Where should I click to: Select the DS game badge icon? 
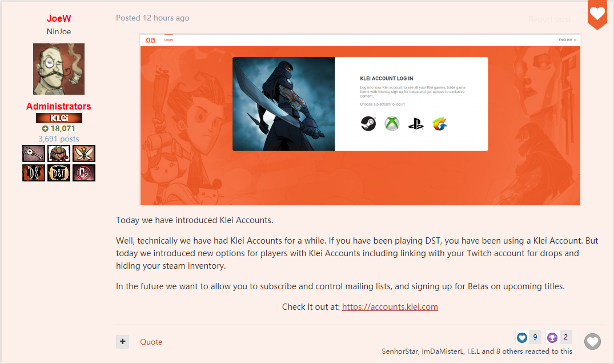point(34,173)
